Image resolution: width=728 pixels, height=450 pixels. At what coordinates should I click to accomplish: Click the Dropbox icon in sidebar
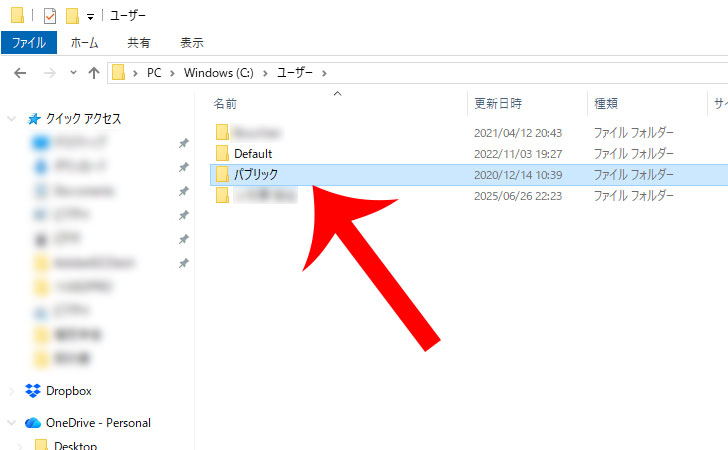point(33,391)
